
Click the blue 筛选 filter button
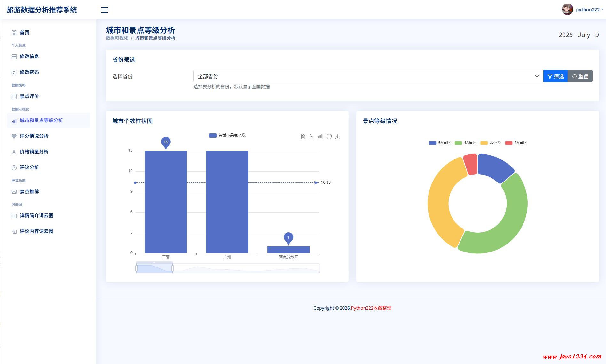pyautogui.click(x=555, y=76)
